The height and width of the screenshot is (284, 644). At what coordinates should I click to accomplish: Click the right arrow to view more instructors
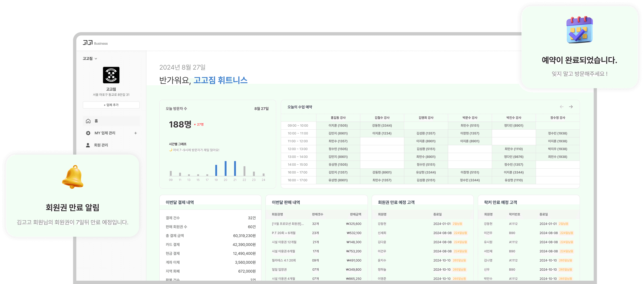click(x=571, y=107)
